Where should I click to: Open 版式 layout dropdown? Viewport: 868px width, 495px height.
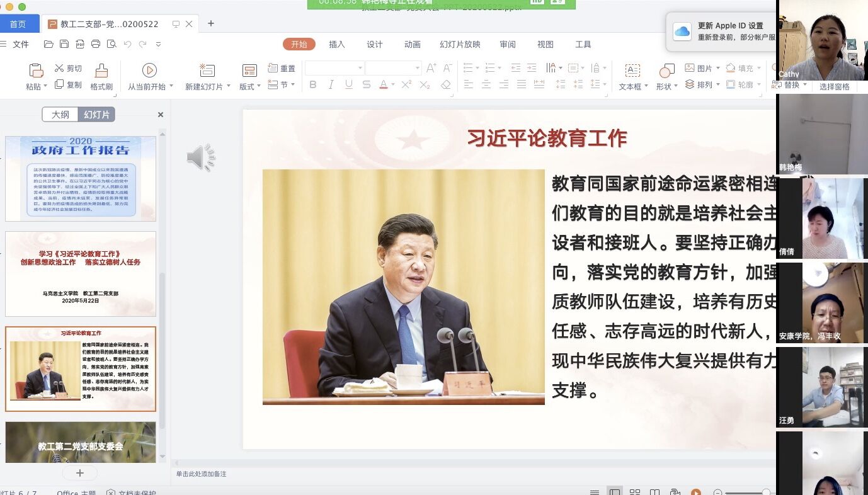[x=249, y=86]
